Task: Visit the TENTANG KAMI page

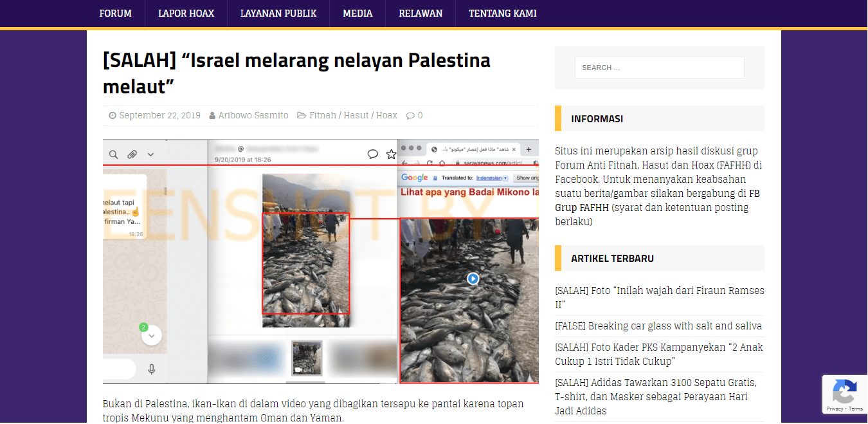Action: (503, 14)
